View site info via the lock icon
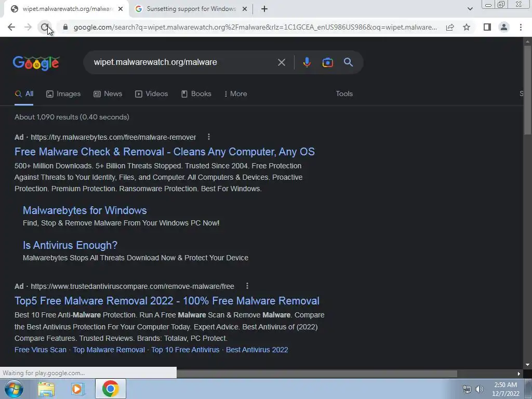532x399 pixels. 65,27
